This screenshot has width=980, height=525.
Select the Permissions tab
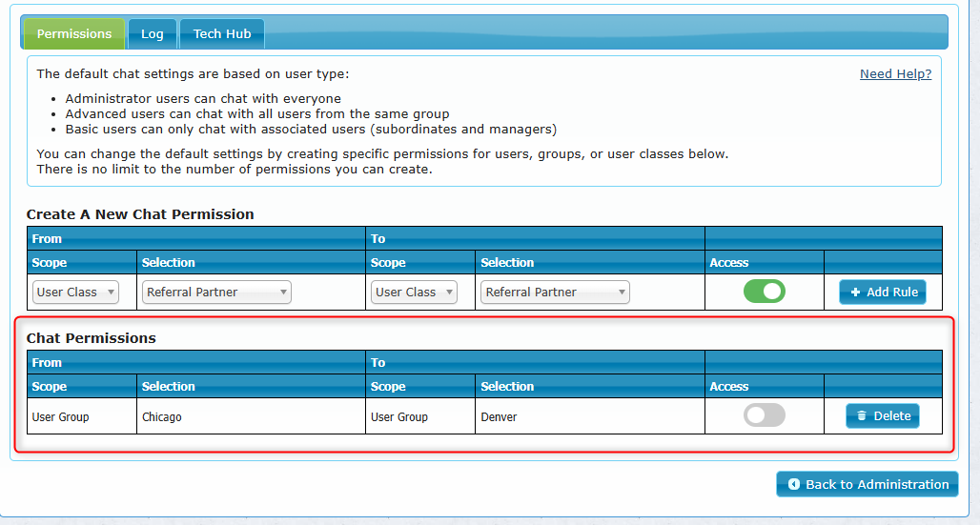(74, 34)
